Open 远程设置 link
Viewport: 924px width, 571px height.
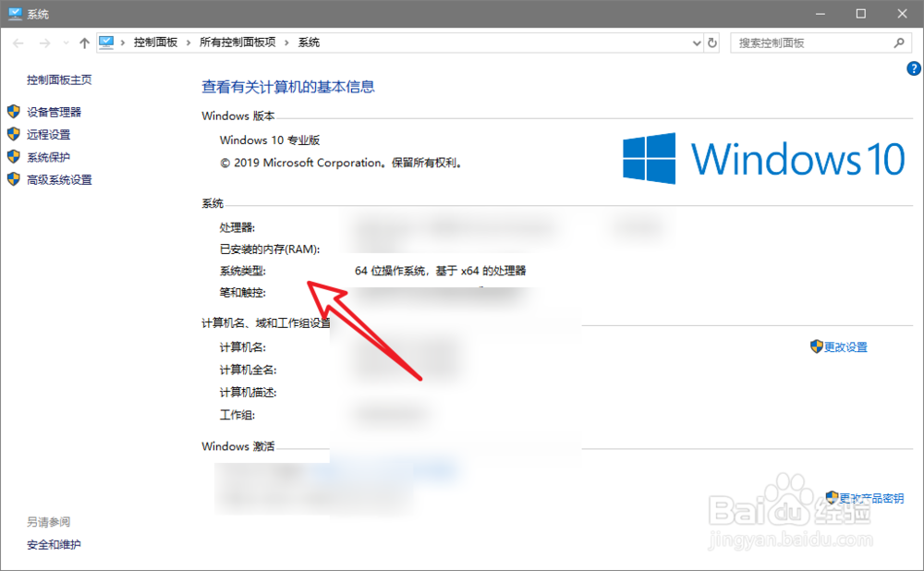click(x=48, y=134)
